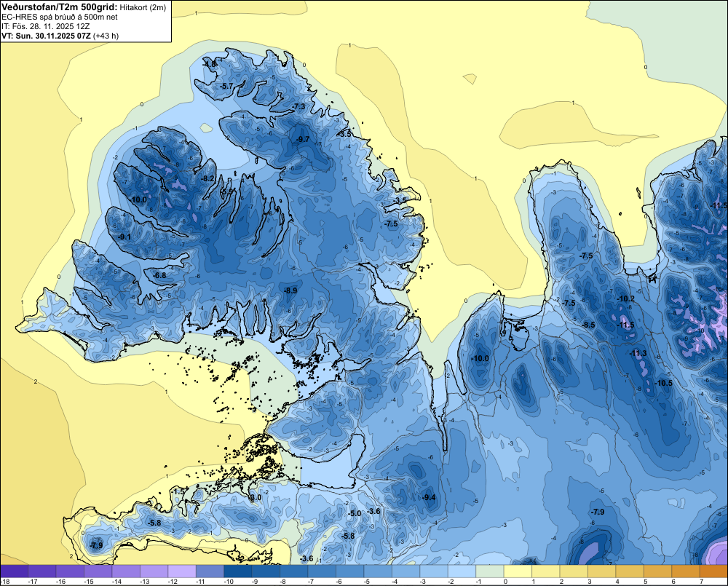
Task: Click the legend swatch between -10 and -9
Action: click(238, 571)
